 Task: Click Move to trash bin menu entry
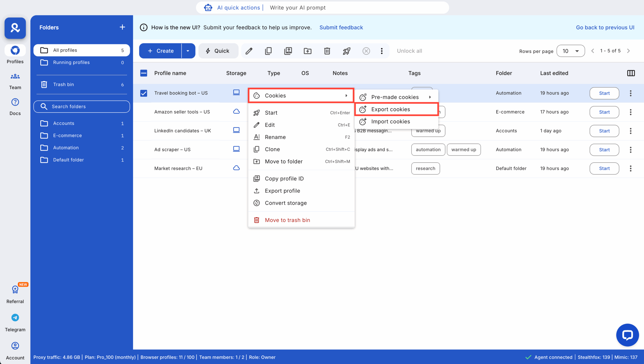pos(287,220)
